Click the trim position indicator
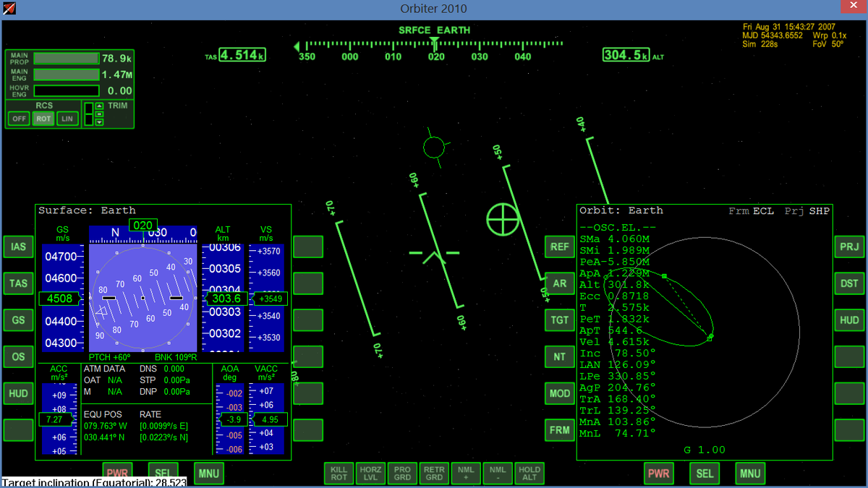Viewport: 868px width, 488px height. [88, 114]
